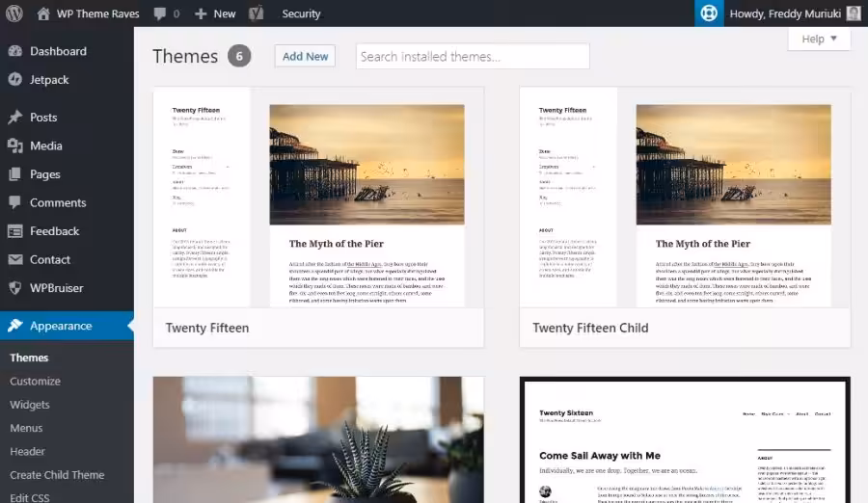
Task: Click the Posts pushpin icon
Action: [14, 117]
